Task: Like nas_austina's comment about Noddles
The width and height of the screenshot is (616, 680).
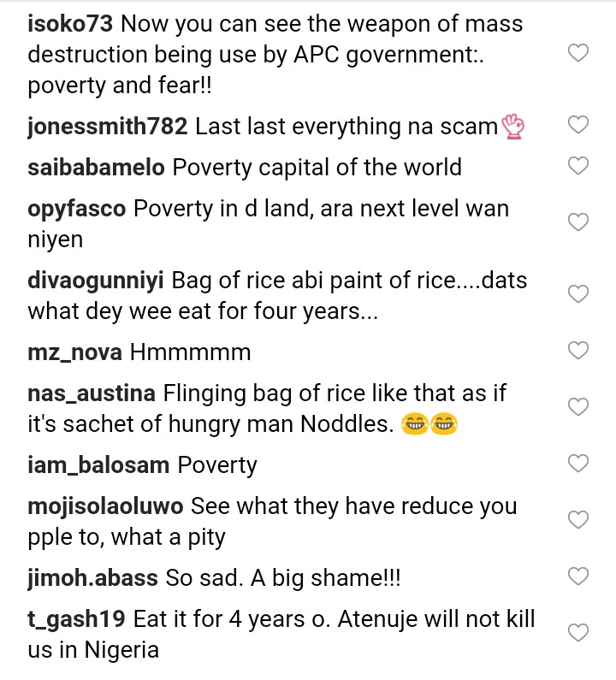Action: (x=578, y=407)
